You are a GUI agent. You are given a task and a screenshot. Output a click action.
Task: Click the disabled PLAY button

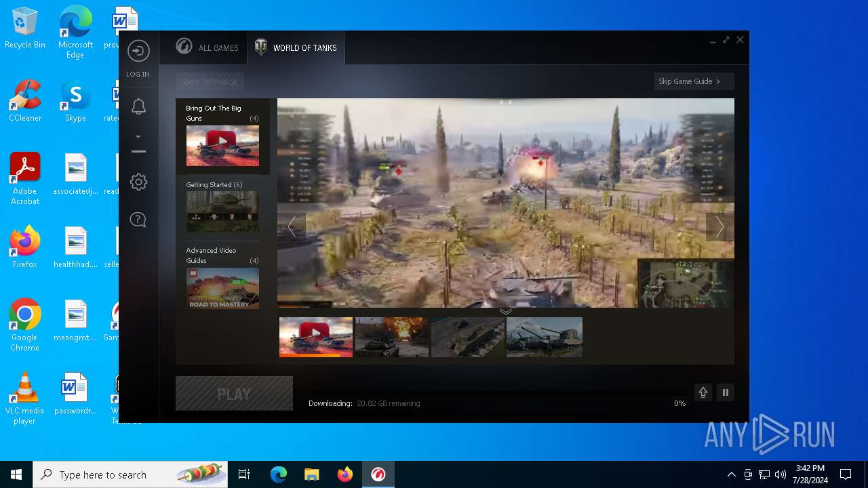[234, 394]
